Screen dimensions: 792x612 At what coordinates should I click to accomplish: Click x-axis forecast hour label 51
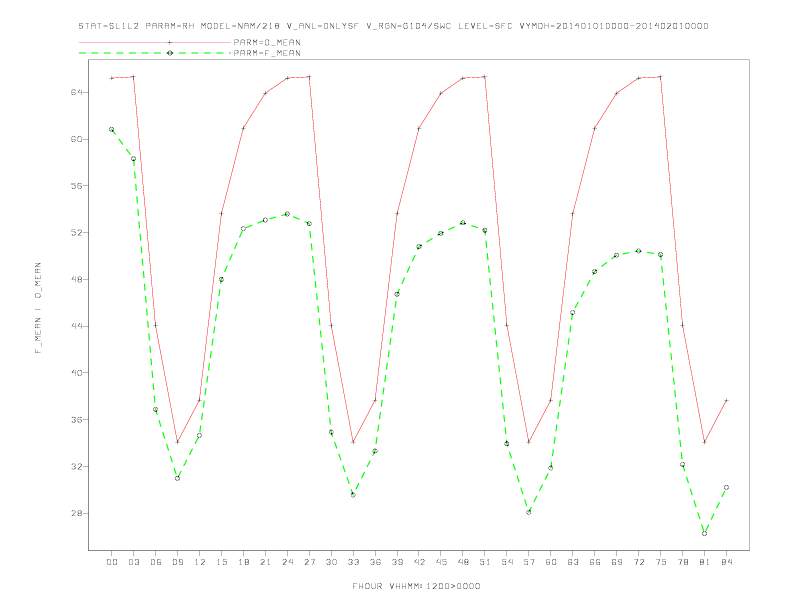tap(485, 562)
